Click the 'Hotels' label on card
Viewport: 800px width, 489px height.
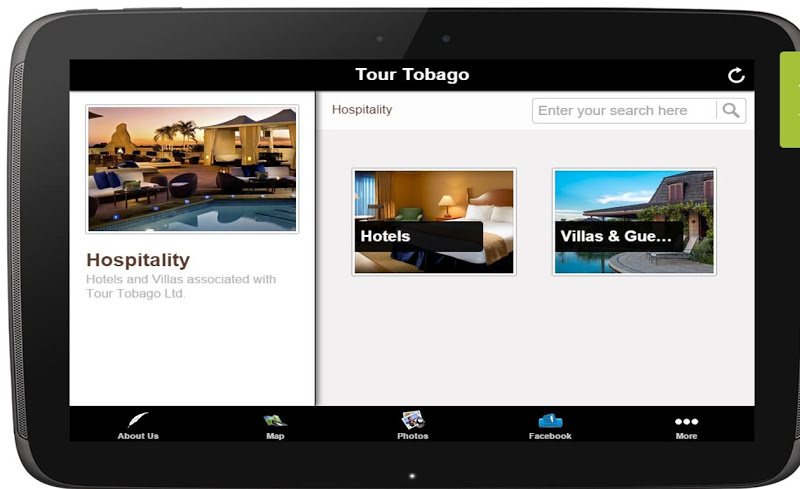click(385, 236)
